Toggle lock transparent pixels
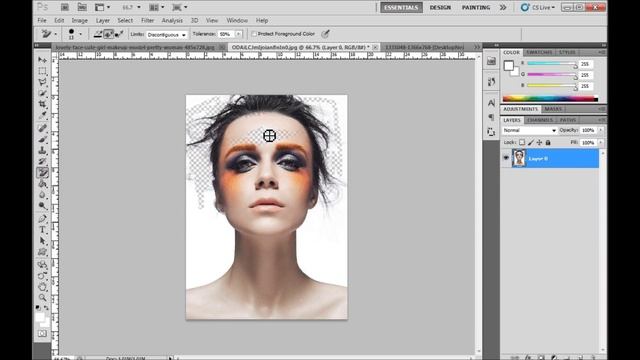 (x=522, y=142)
